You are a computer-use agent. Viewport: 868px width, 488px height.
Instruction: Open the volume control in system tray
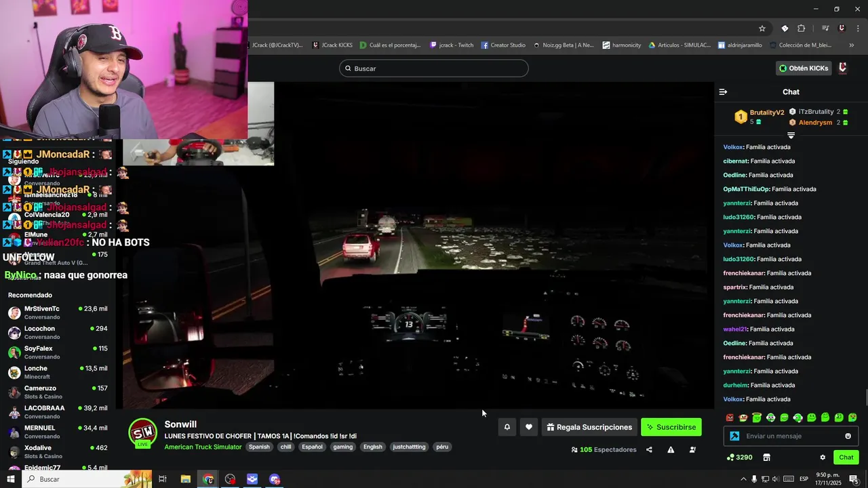click(x=777, y=479)
